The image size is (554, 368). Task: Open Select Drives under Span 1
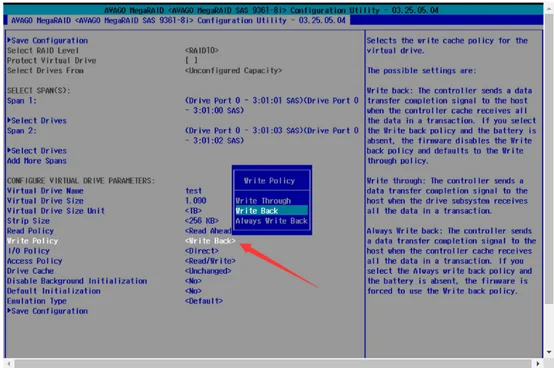pos(37,121)
